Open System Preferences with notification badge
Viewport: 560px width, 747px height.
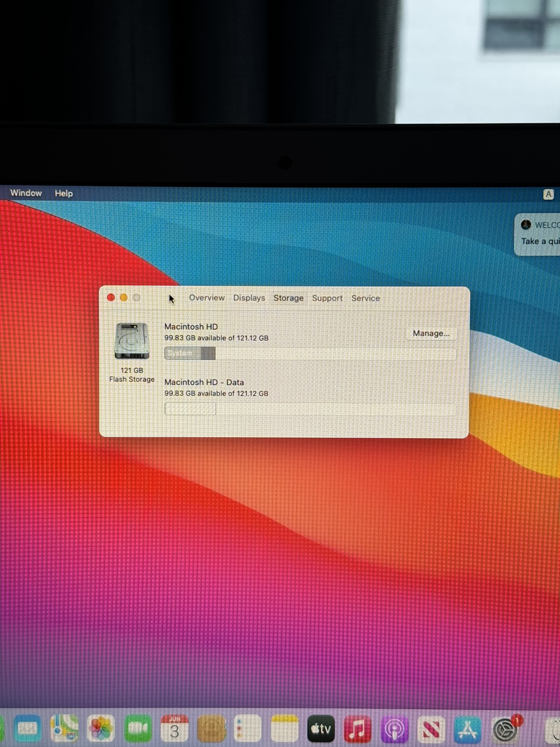pos(504,729)
